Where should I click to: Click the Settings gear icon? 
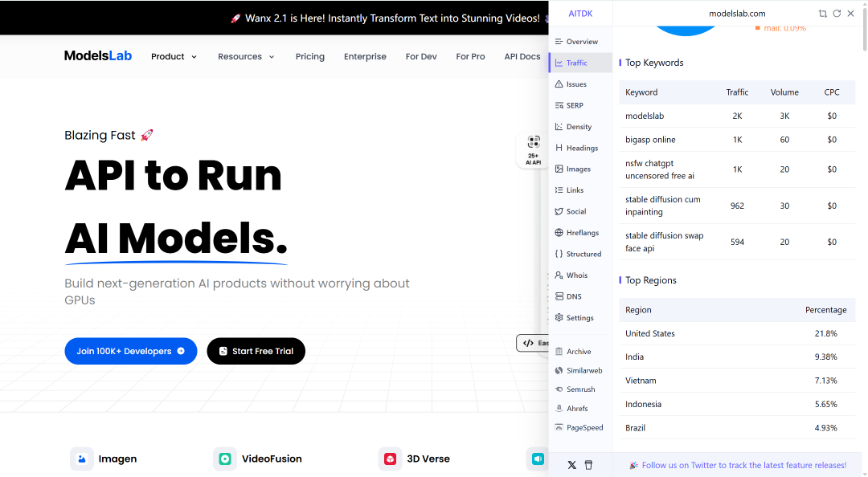[x=559, y=317]
